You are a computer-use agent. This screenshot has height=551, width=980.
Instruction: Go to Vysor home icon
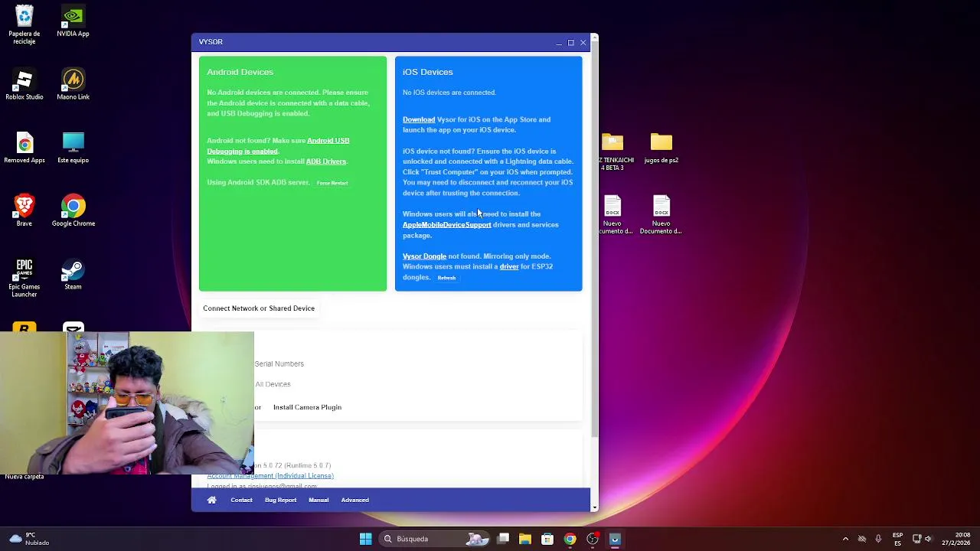coord(212,500)
